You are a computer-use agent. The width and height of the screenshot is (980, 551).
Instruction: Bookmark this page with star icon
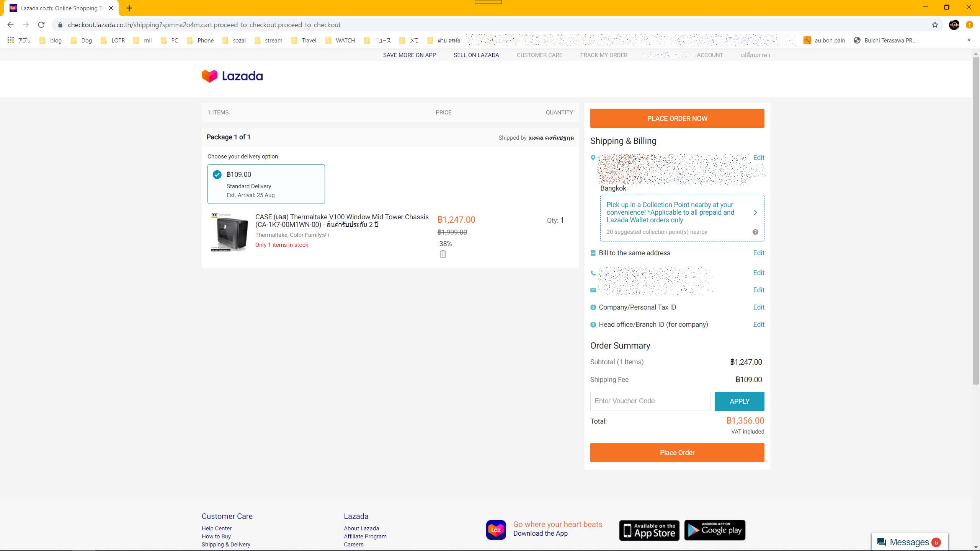pyautogui.click(x=935, y=25)
